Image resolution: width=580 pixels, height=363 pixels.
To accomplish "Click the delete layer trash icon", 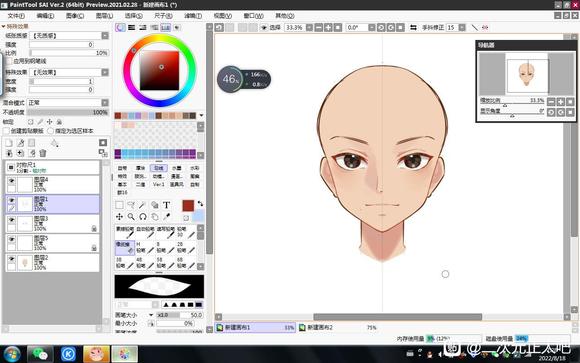I will [43, 153].
